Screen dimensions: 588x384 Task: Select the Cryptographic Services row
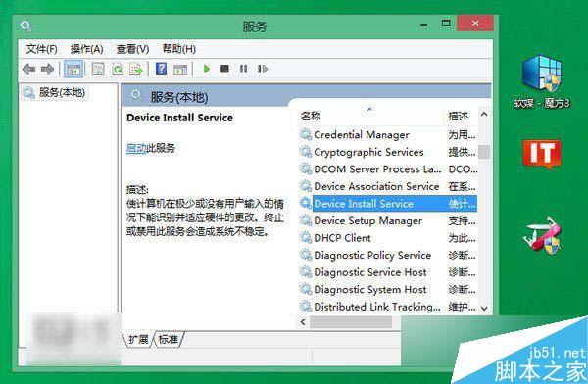pos(388,152)
